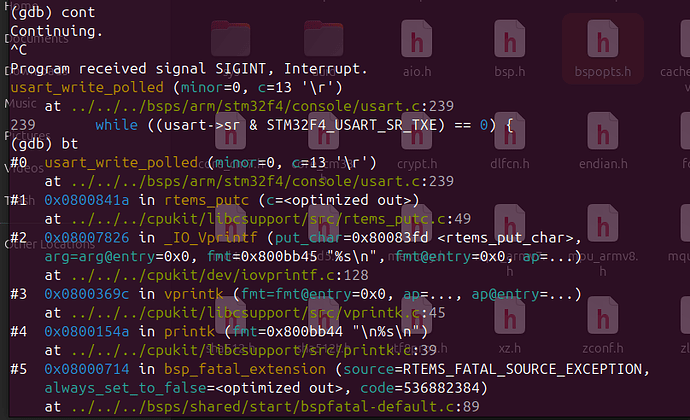The image size is (690, 420).
Task: Navigate to Pictures in the sidebar
Action: pos(27,135)
